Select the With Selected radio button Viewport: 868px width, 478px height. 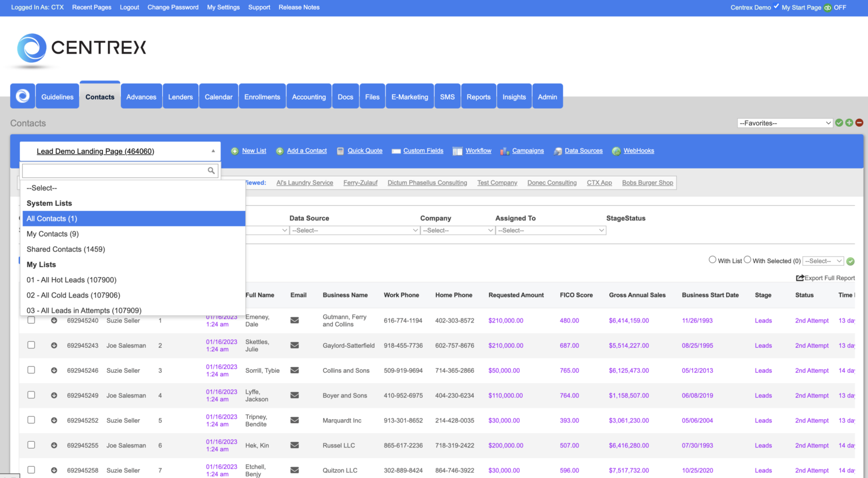748,260
